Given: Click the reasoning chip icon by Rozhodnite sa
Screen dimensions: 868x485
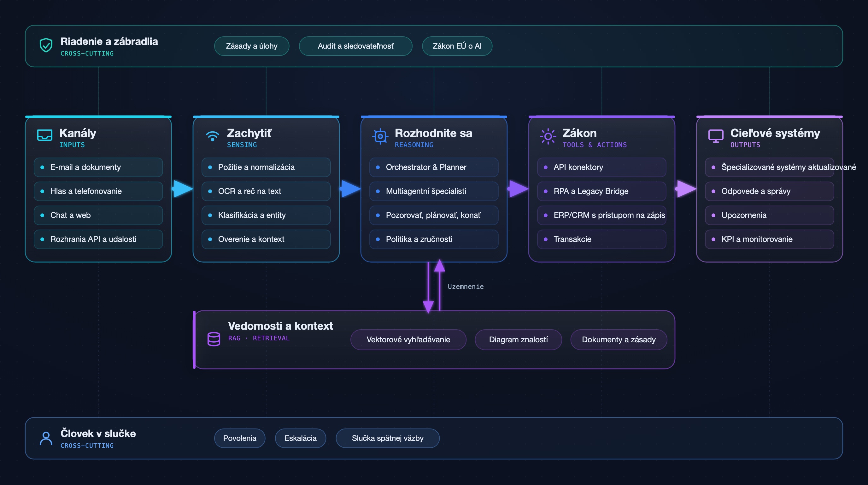Looking at the screenshot, I should tap(380, 136).
